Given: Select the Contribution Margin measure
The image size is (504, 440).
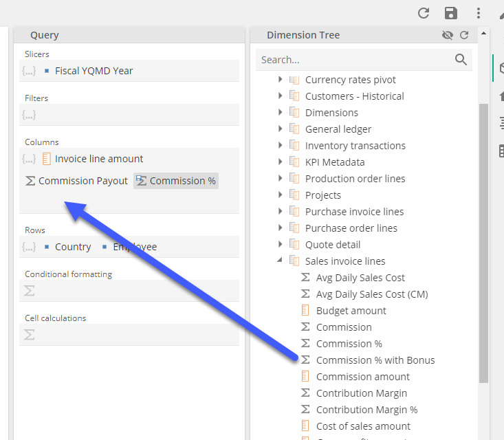Looking at the screenshot, I should (x=361, y=393).
